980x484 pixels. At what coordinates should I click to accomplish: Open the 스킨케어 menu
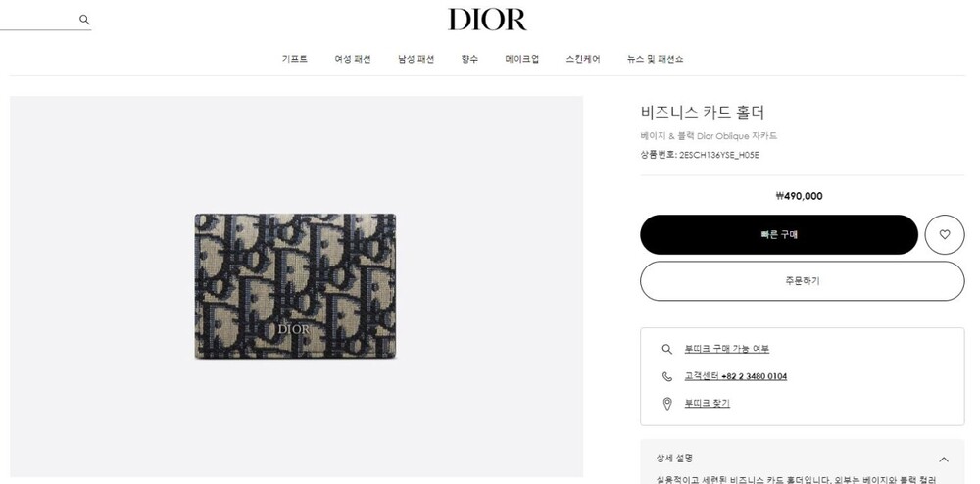pyautogui.click(x=583, y=59)
